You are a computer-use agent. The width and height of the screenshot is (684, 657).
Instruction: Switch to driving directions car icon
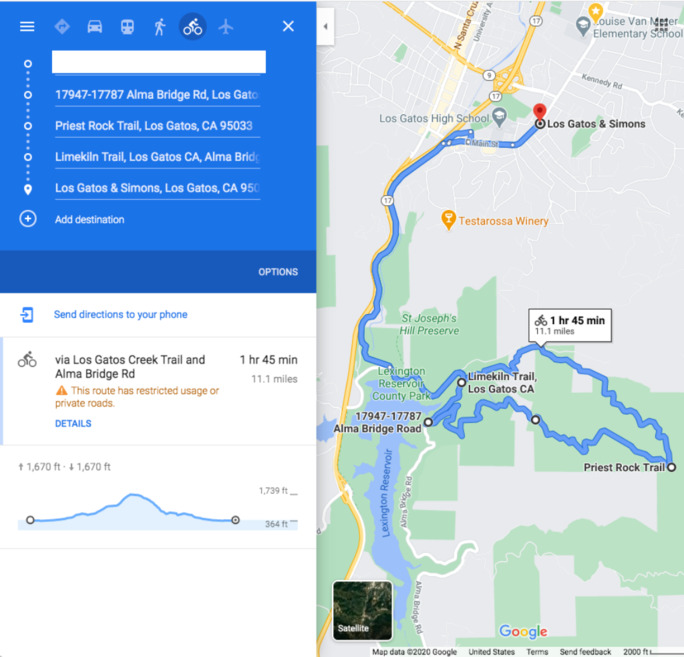pyautogui.click(x=95, y=27)
